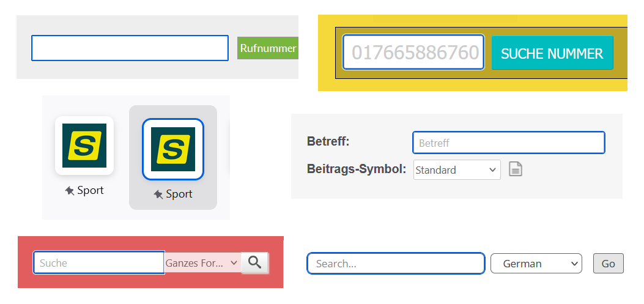644x304 pixels.
Task: Click the blue-outlined Sport app icon
Action: (x=173, y=149)
